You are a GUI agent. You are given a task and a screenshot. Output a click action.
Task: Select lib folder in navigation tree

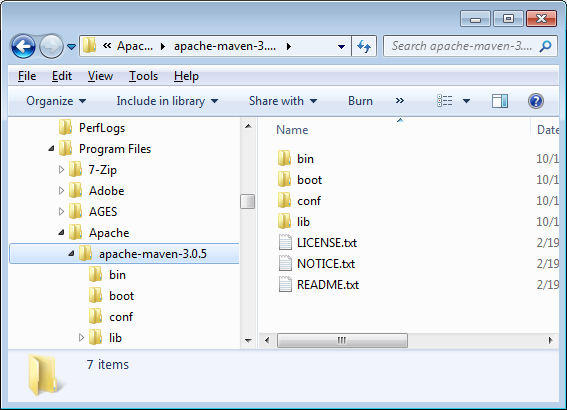coord(115,338)
